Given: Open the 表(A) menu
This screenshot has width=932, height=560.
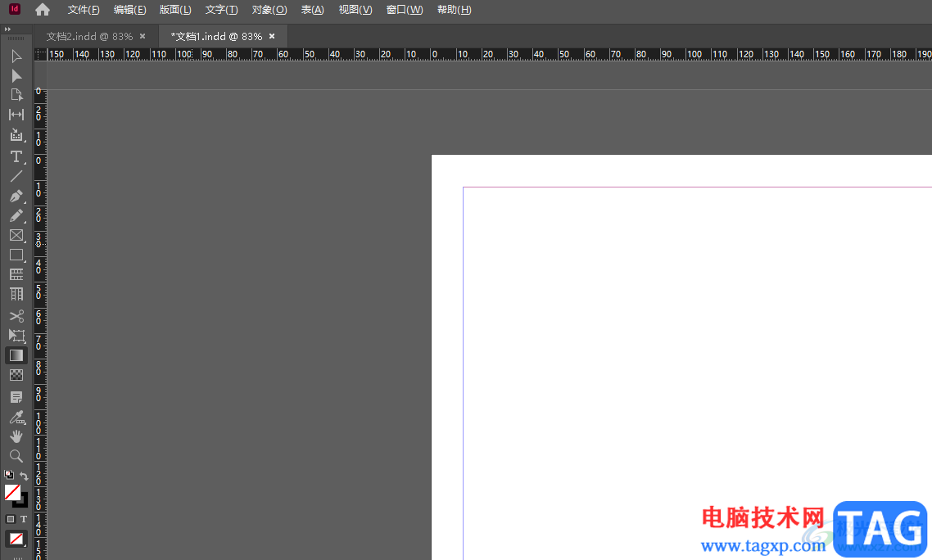Looking at the screenshot, I should click(313, 10).
